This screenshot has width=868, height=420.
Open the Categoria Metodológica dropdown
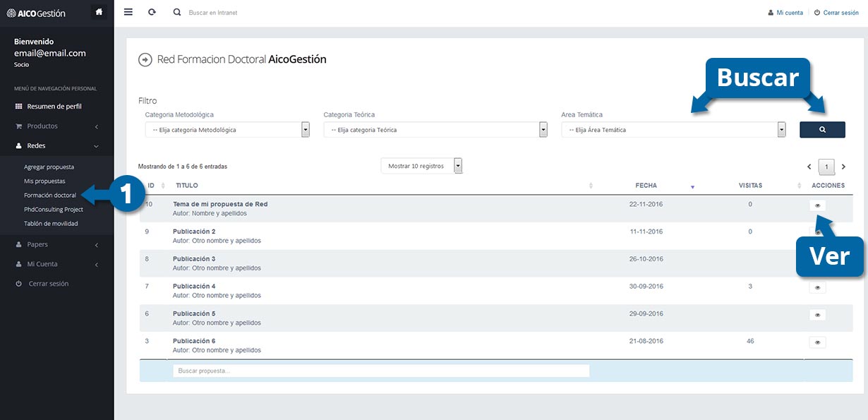coord(227,130)
